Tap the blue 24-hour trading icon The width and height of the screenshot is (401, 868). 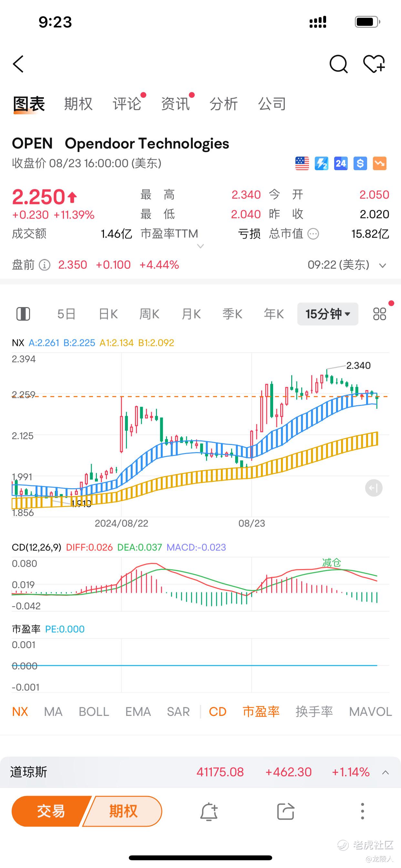pyautogui.click(x=341, y=163)
